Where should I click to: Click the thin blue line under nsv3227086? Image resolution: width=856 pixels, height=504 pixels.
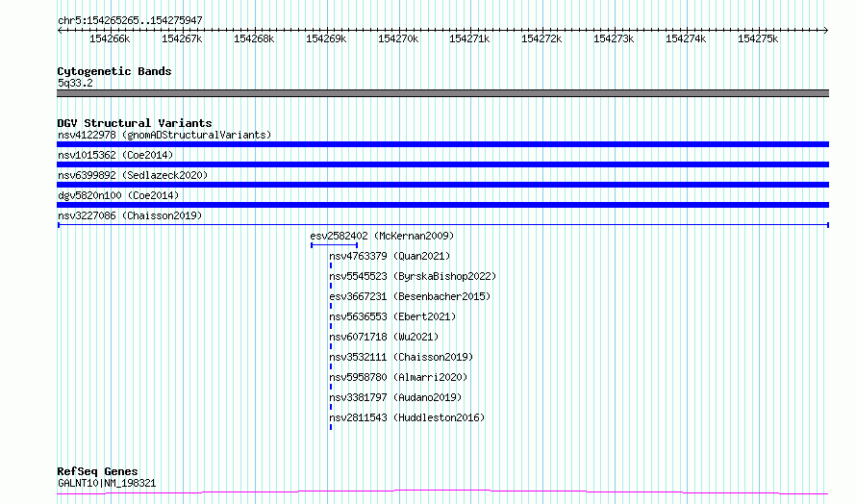tap(442, 225)
